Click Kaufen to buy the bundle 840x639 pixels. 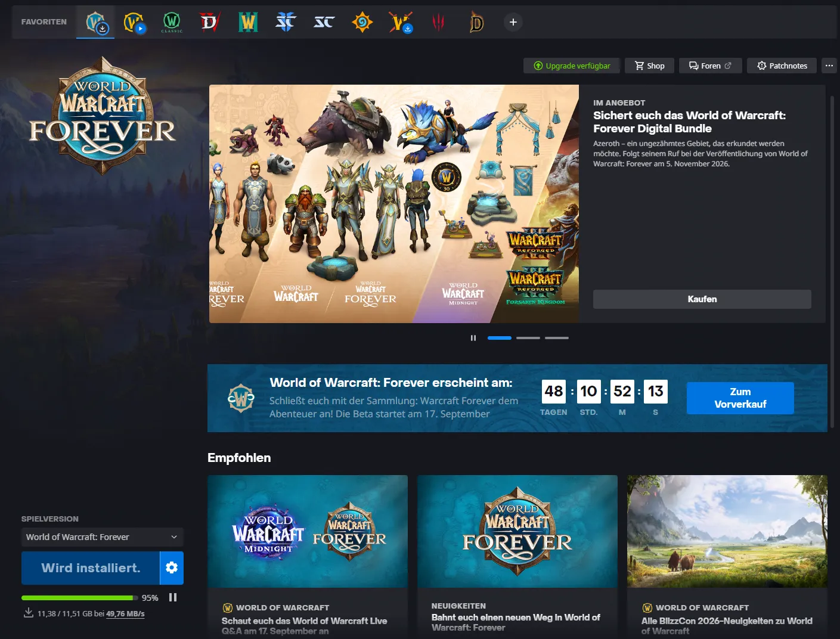coord(702,299)
